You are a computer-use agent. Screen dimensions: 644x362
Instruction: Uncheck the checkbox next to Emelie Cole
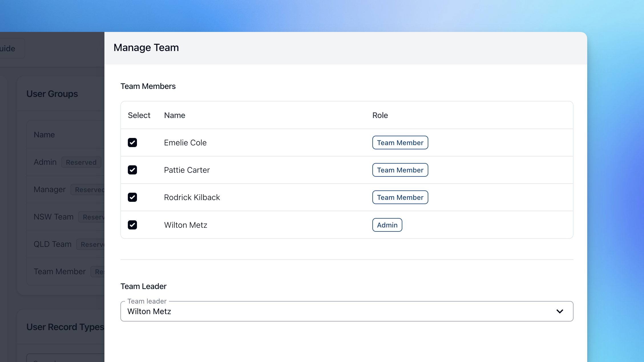click(x=132, y=143)
